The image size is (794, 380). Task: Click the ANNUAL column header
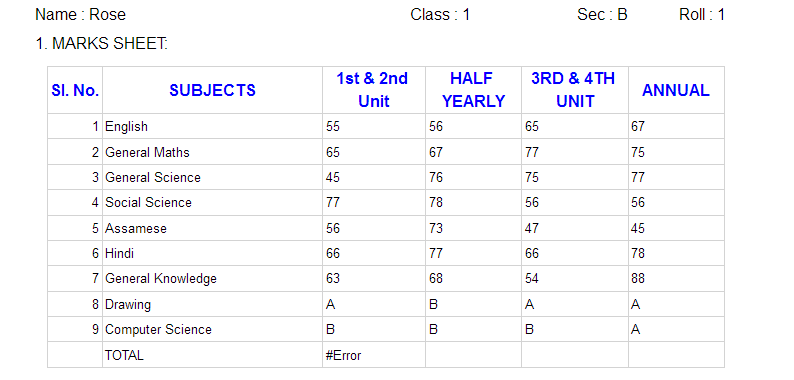(x=676, y=90)
